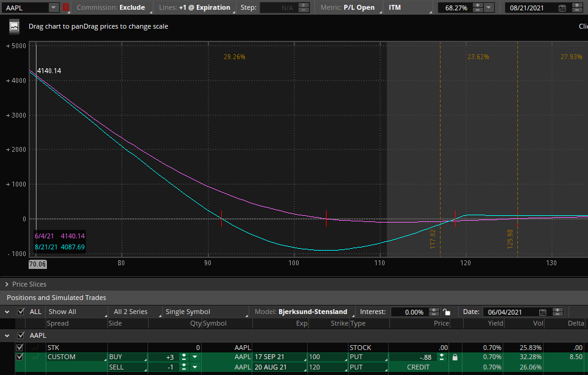This screenshot has height=375, width=588.
Task: Collapse the AAPL group chevron
Action: tap(7, 335)
